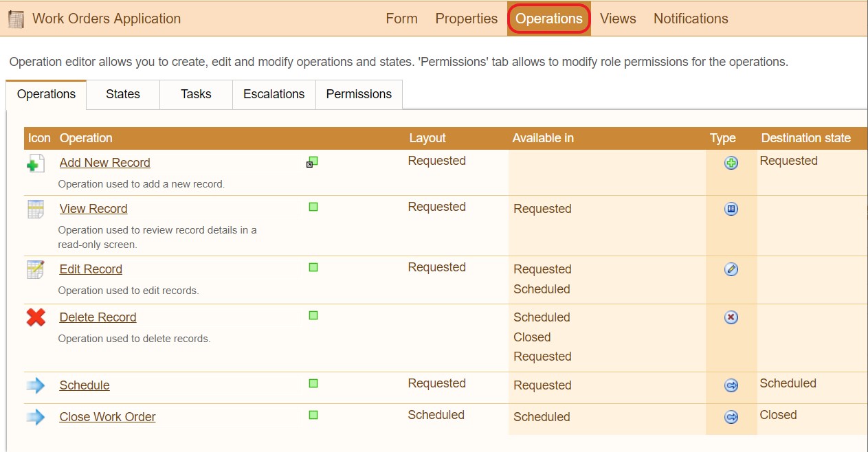Image resolution: width=868 pixels, height=452 pixels.
Task: Click the Add New Record plus-page icon
Action: coord(36,163)
